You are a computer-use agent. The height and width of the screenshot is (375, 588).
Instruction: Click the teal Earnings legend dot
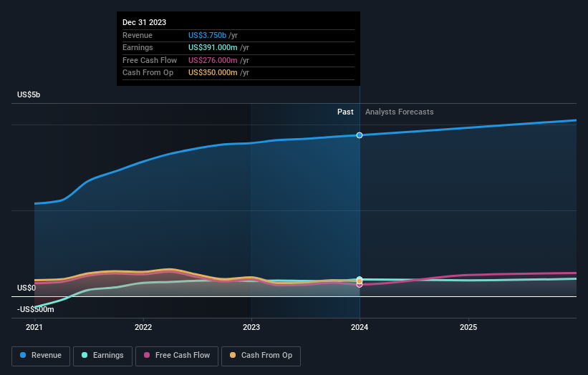[x=85, y=355]
